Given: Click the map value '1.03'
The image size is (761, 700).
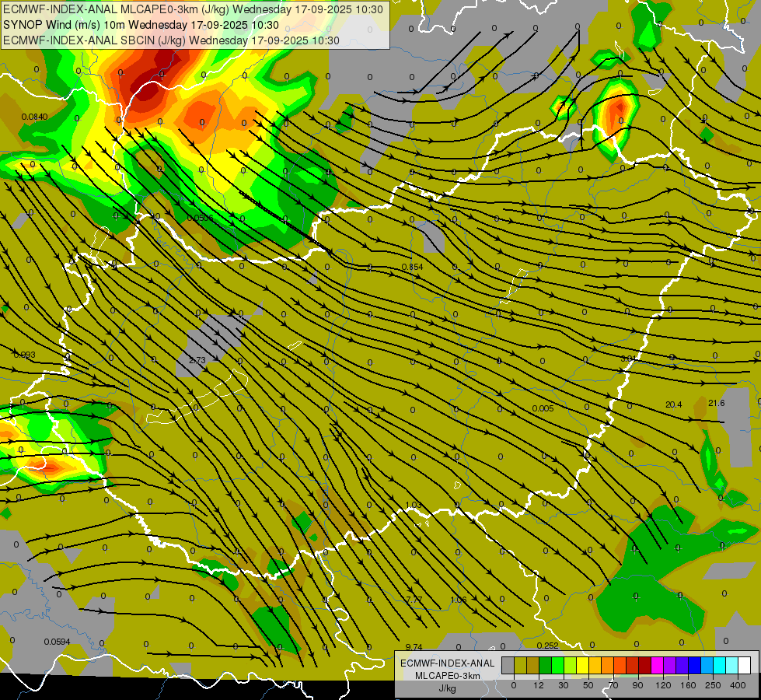Looking at the screenshot, I should (413, 505).
